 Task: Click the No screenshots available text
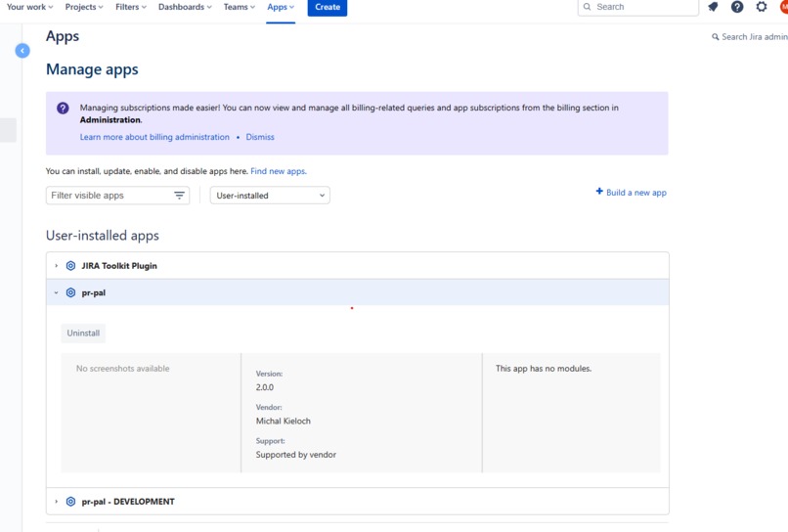pos(122,369)
